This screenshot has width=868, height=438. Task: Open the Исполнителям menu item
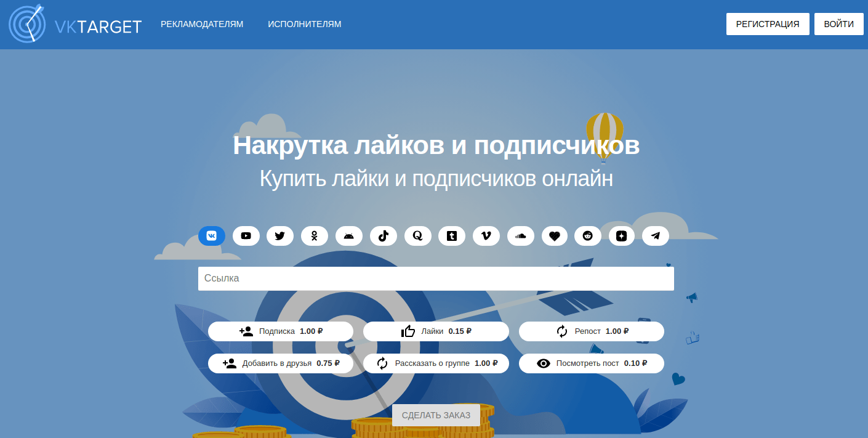tap(304, 25)
